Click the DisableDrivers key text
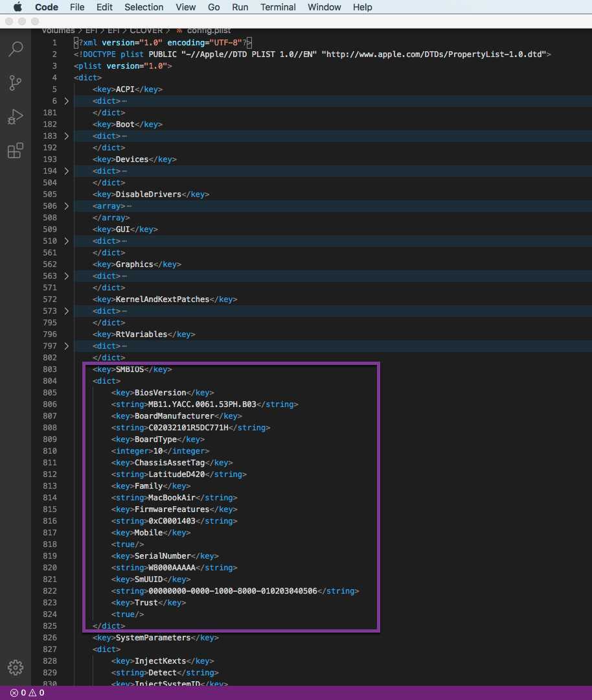592x700 pixels. (148, 194)
